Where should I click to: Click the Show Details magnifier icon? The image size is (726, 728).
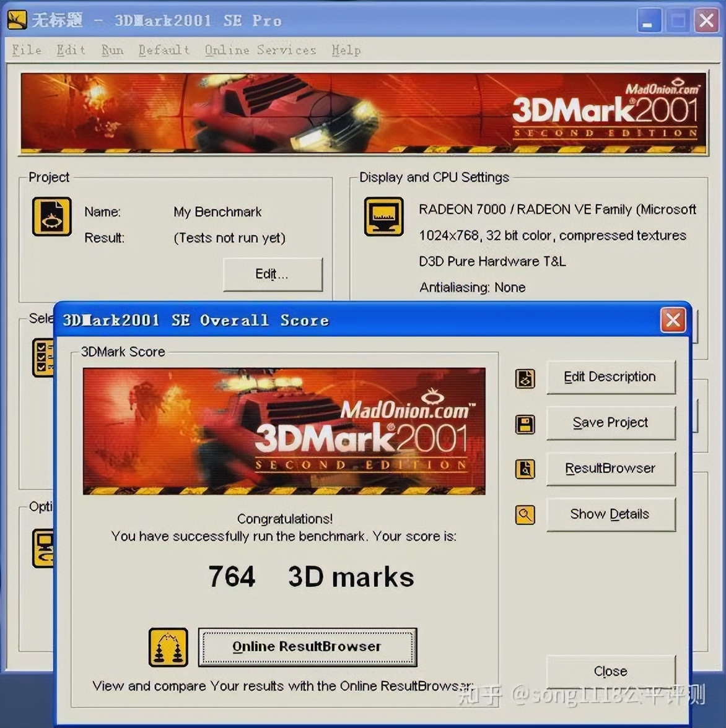click(525, 514)
